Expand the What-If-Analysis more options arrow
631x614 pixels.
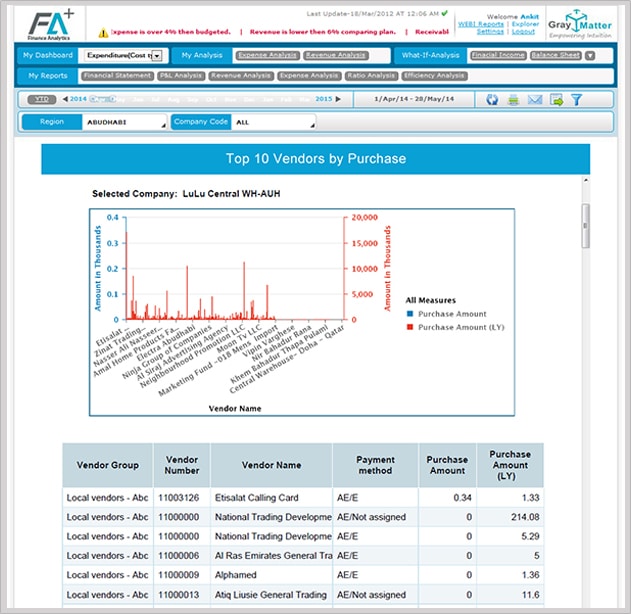[x=590, y=56]
